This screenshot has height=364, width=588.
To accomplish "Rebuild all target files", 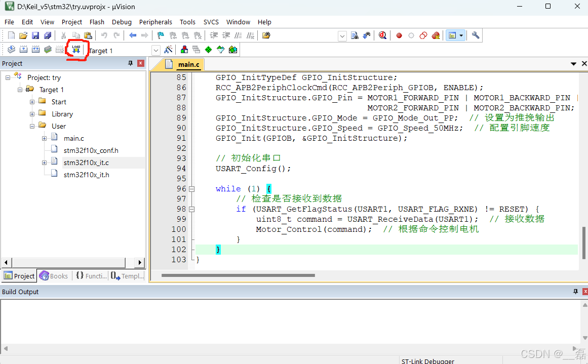I will click(x=35, y=50).
